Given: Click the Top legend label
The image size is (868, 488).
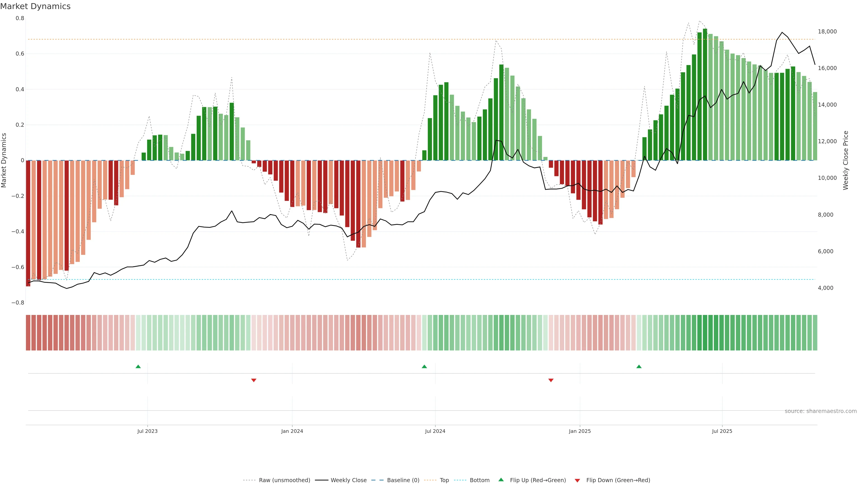Looking at the screenshot, I should point(444,480).
